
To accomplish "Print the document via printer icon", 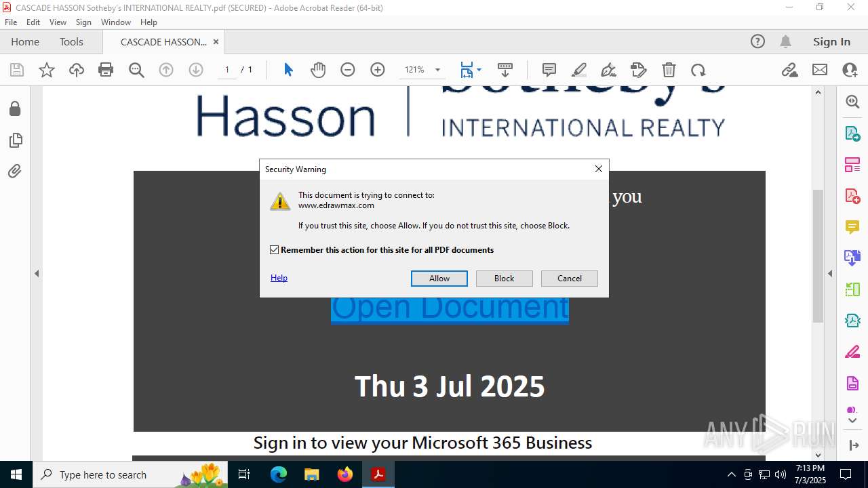I will coord(106,70).
